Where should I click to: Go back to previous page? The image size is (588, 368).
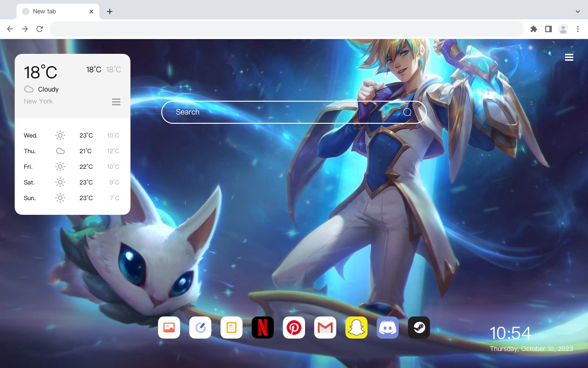(x=10, y=29)
